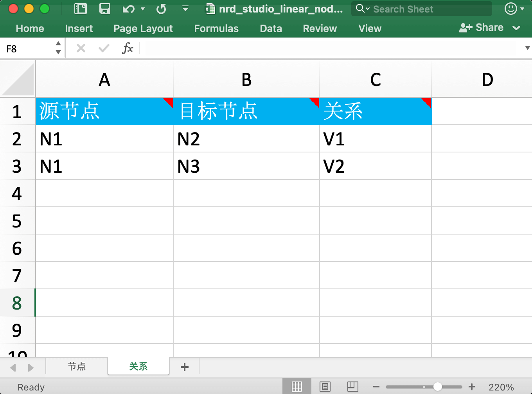Switch to Normal view in status bar
Image resolution: width=532 pixels, height=394 pixels.
pos(297,387)
